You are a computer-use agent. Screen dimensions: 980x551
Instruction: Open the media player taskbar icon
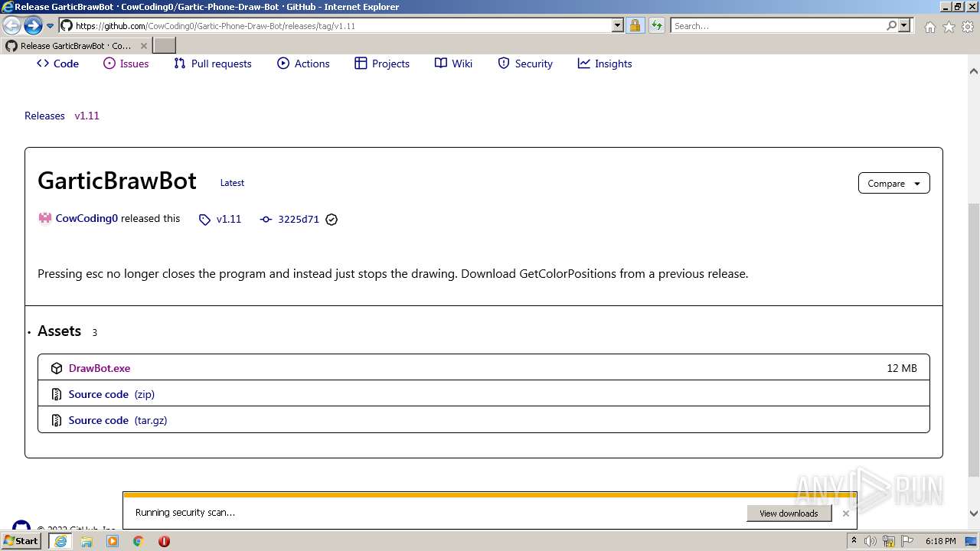113,541
